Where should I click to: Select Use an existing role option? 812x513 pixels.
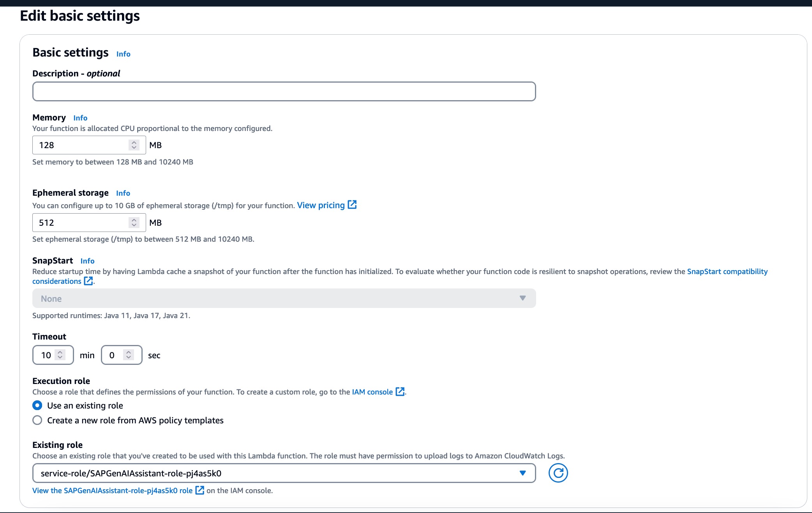pyautogui.click(x=37, y=405)
